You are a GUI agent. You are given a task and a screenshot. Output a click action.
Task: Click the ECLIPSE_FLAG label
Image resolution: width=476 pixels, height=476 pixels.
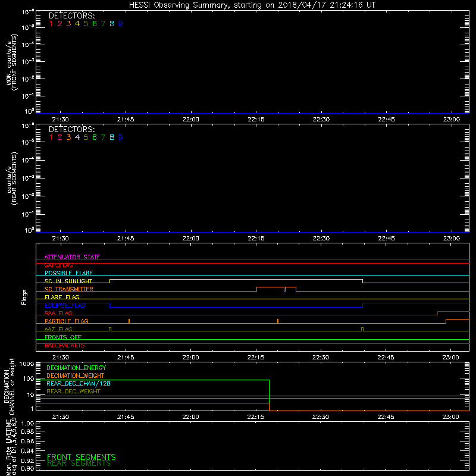point(65,305)
